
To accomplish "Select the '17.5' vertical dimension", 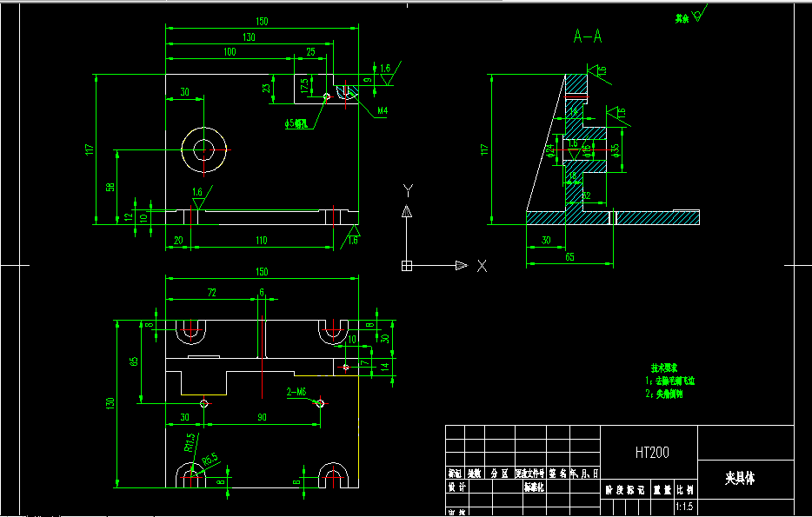I will 304,86.
